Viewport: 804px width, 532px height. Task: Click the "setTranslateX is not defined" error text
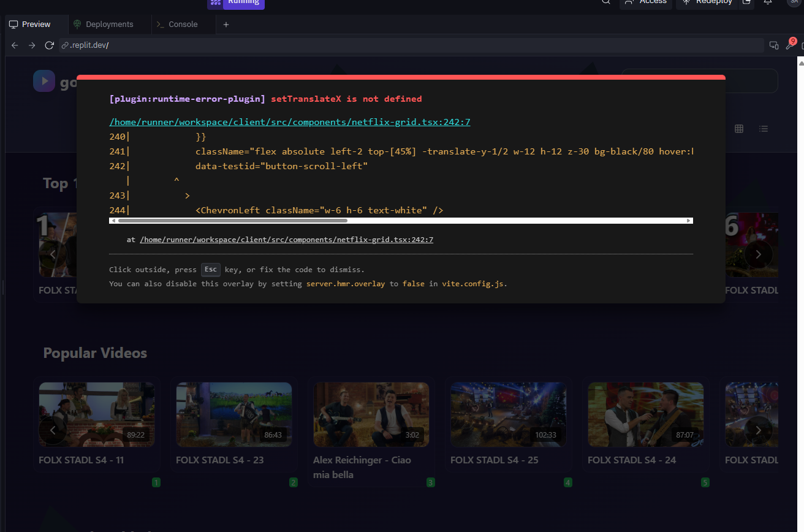346,99
